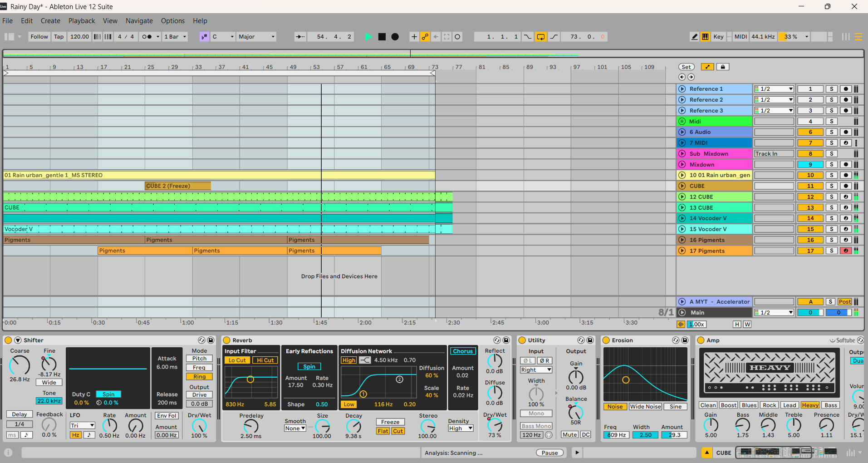Adjust the Erosion Width value slider
The width and height of the screenshot is (868, 463).
point(645,435)
